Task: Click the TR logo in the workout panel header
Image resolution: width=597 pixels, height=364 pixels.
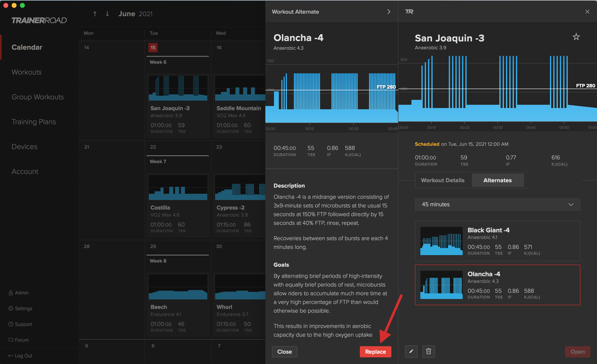Action: (x=409, y=12)
